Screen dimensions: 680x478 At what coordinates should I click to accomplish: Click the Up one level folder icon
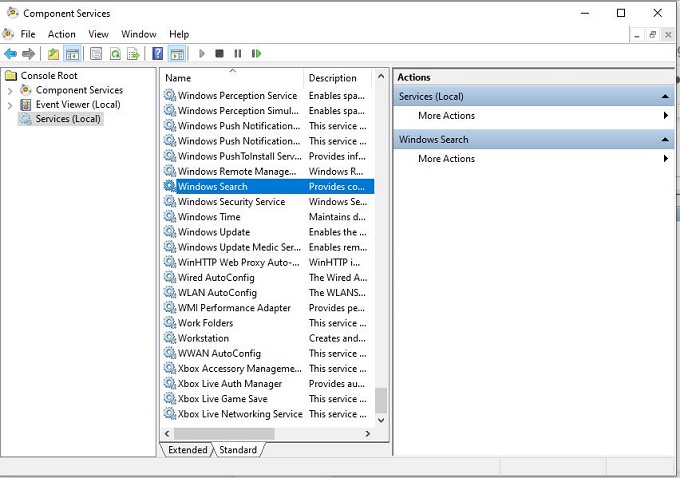tap(53, 54)
